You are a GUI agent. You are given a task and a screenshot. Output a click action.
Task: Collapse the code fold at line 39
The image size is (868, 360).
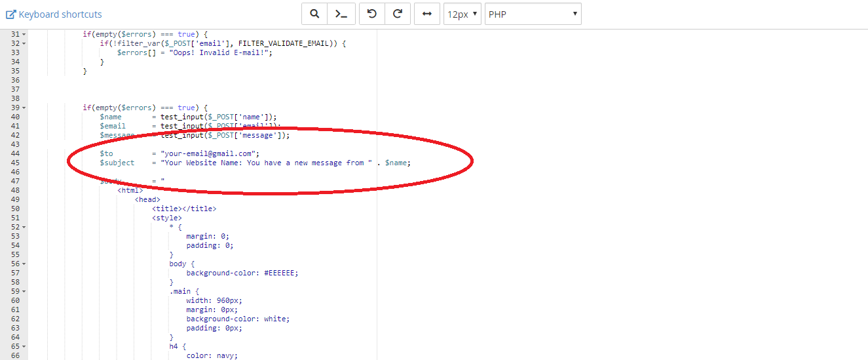point(24,108)
